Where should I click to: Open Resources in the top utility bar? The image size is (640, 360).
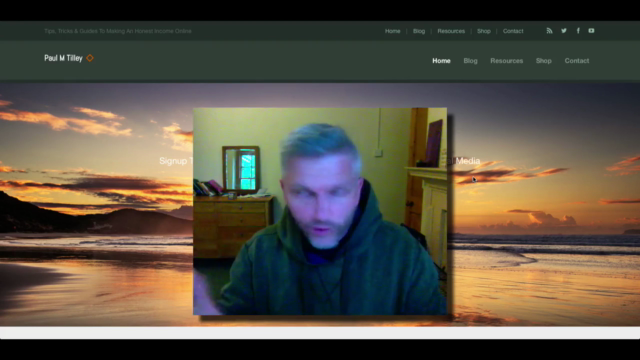tap(451, 31)
